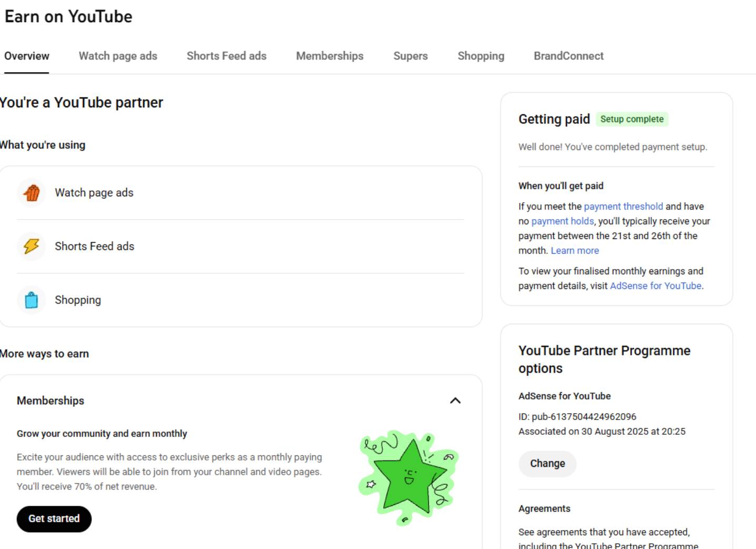The width and height of the screenshot is (756, 549).
Task: Switch to the Watch page ads tab
Action: point(118,56)
